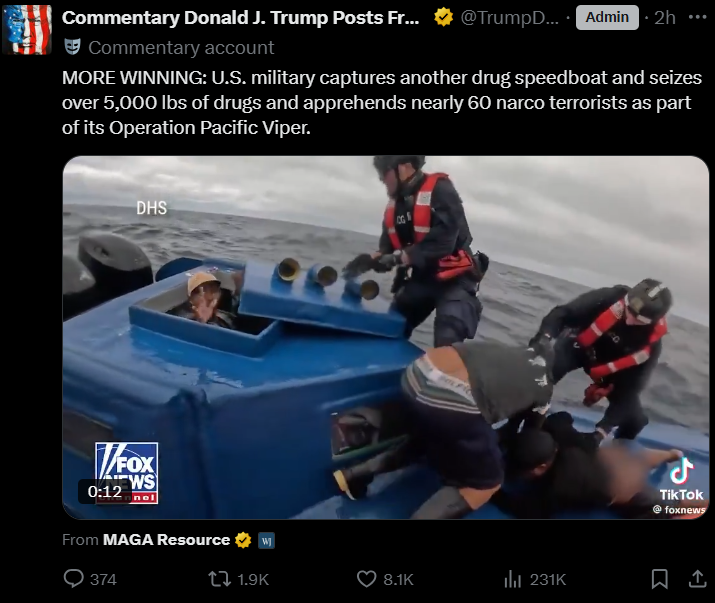Share the post via upload icon
The image size is (715, 603).
[x=697, y=579]
